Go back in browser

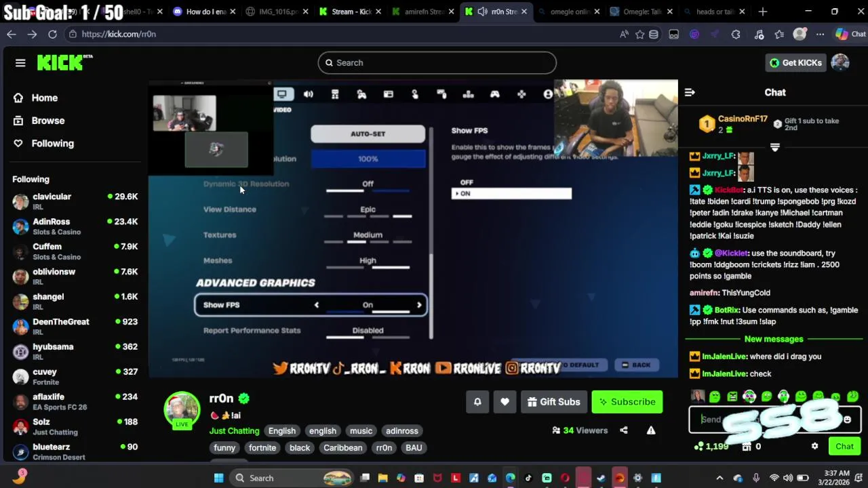(x=12, y=34)
